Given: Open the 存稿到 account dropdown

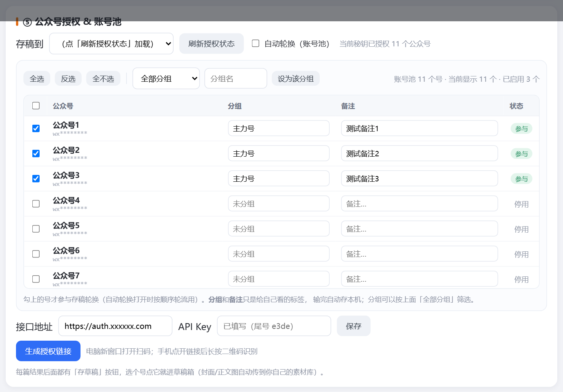Looking at the screenshot, I should tap(112, 44).
